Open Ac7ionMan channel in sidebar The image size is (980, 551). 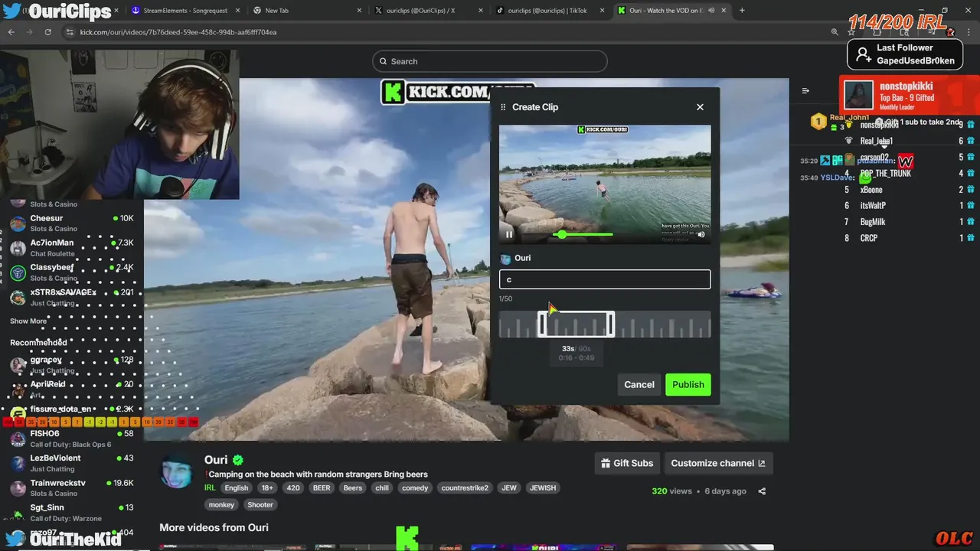click(x=72, y=248)
